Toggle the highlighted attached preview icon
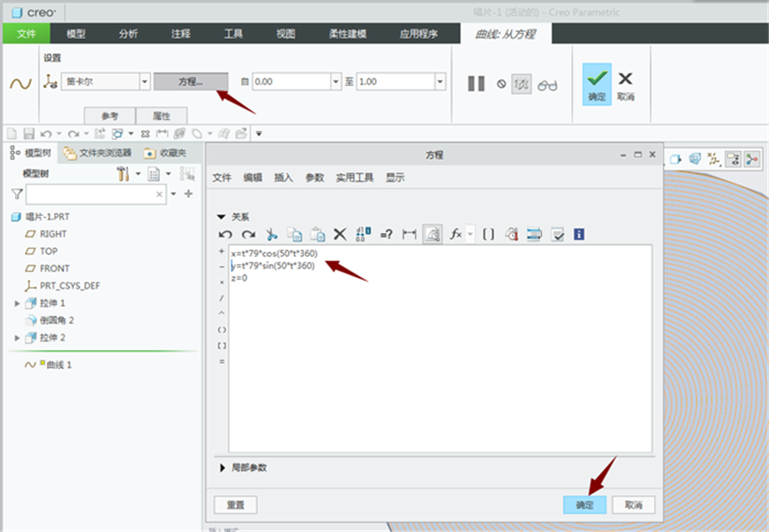 click(x=521, y=85)
